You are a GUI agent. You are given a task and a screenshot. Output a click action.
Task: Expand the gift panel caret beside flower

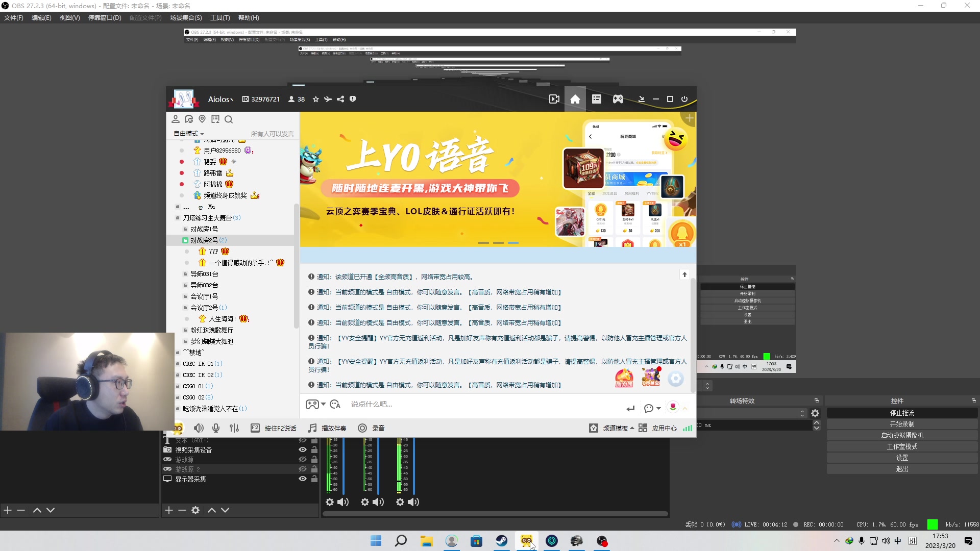pos(685,409)
